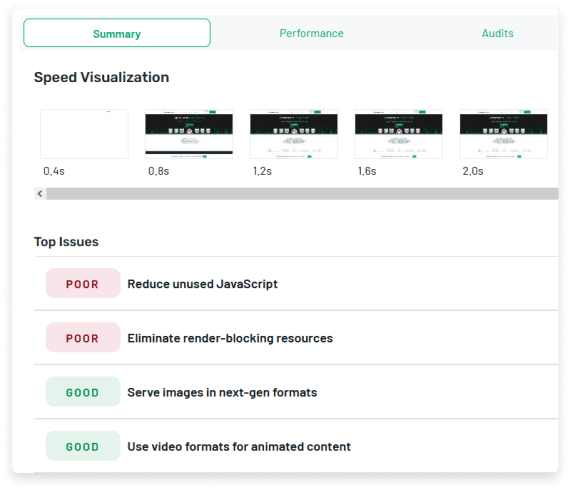Click the scrollbar left arrow

(40, 194)
